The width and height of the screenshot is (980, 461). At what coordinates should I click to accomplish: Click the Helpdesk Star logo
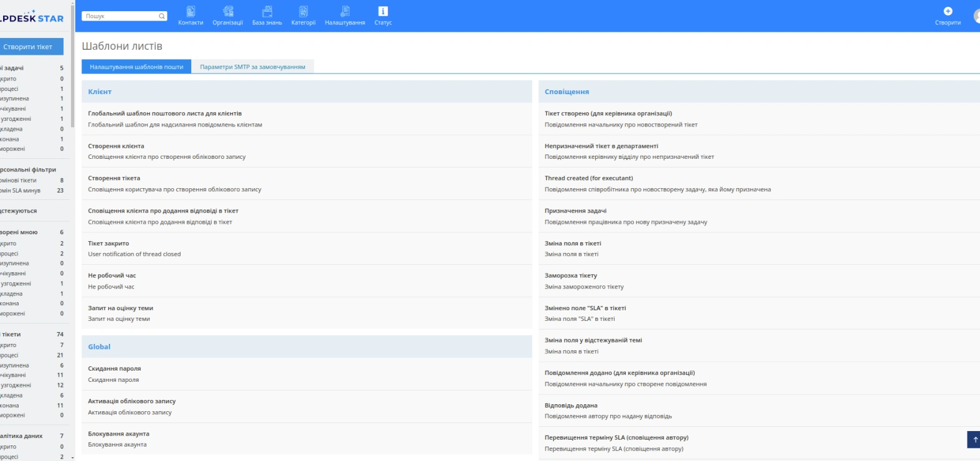tap(31, 17)
